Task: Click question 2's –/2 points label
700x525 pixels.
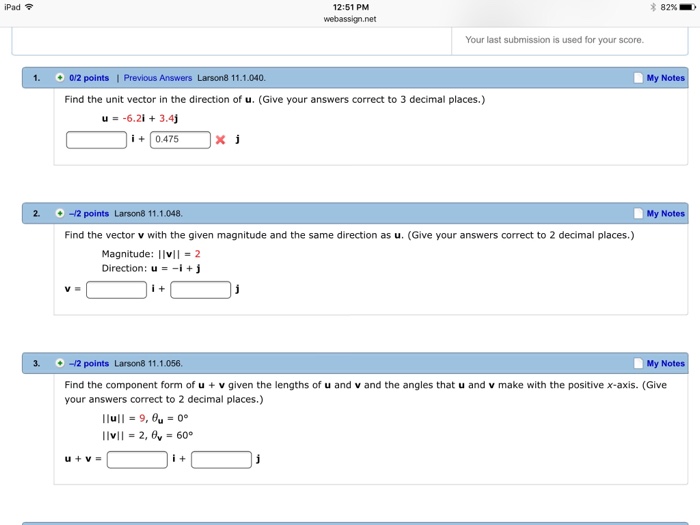Action: [x=89, y=213]
